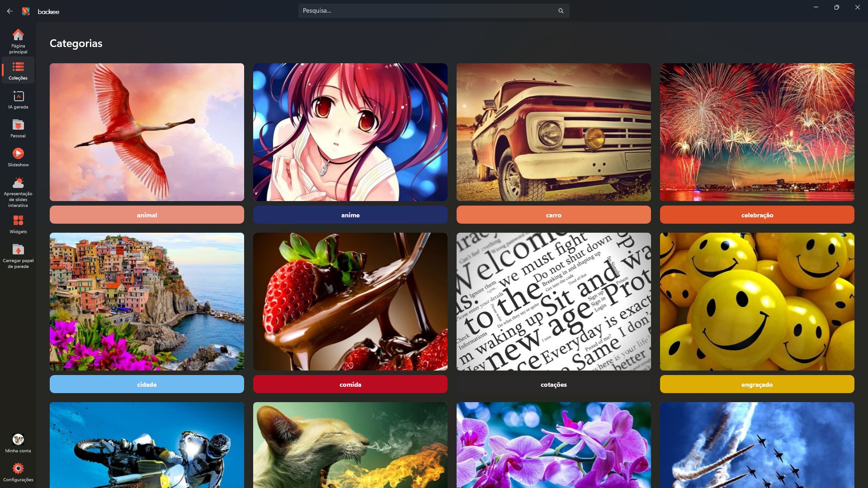Open Configurações gear icon
This screenshot has height=488, width=868.
click(18, 469)
